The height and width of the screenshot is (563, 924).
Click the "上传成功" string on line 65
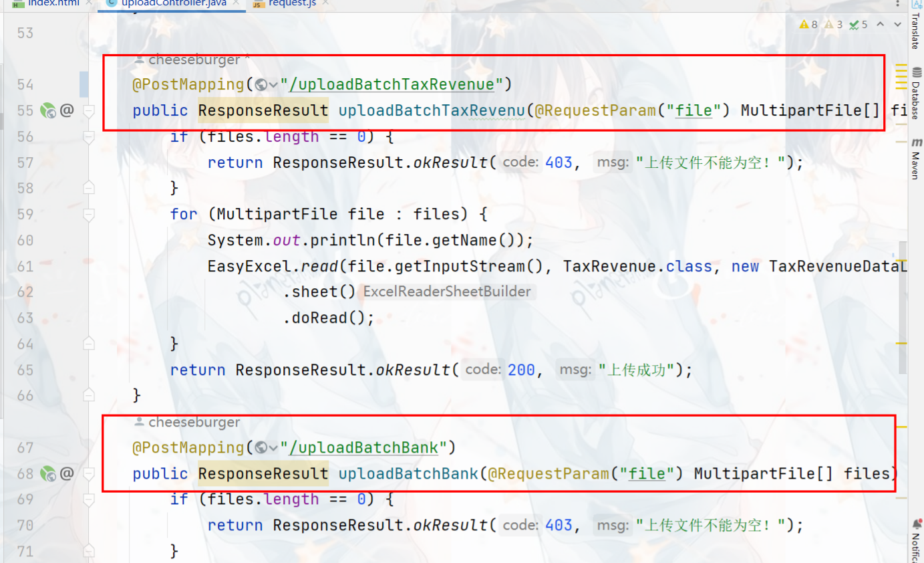coord(636,370)
